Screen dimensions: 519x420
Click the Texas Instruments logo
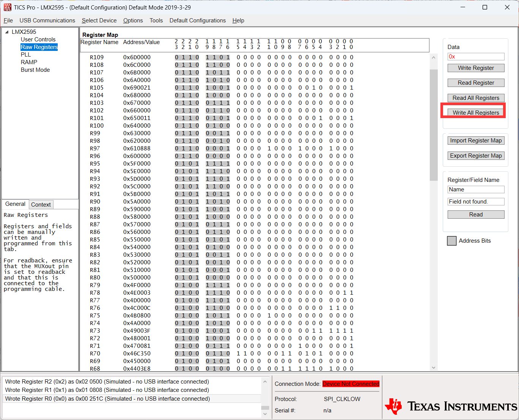(x=451, y=406)
